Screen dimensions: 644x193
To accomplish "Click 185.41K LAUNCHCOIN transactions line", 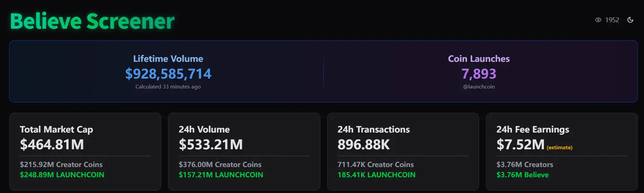I will 376,175.
